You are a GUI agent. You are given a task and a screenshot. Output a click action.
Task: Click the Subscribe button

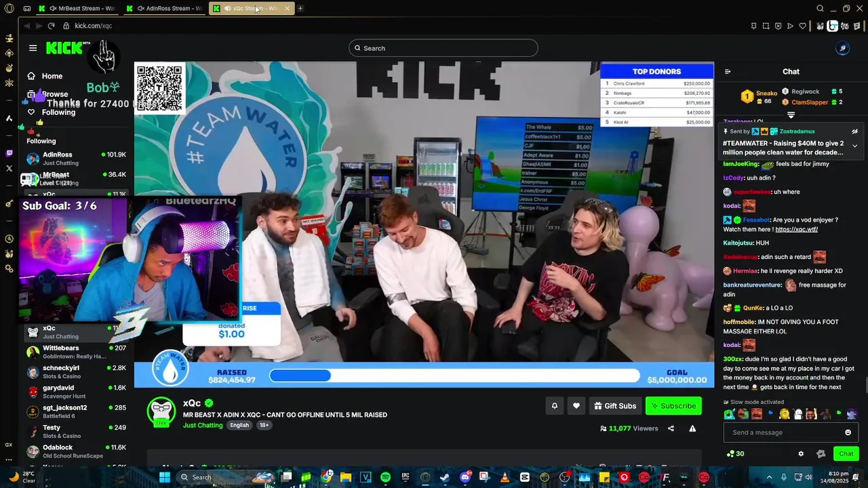coord(673,406)
